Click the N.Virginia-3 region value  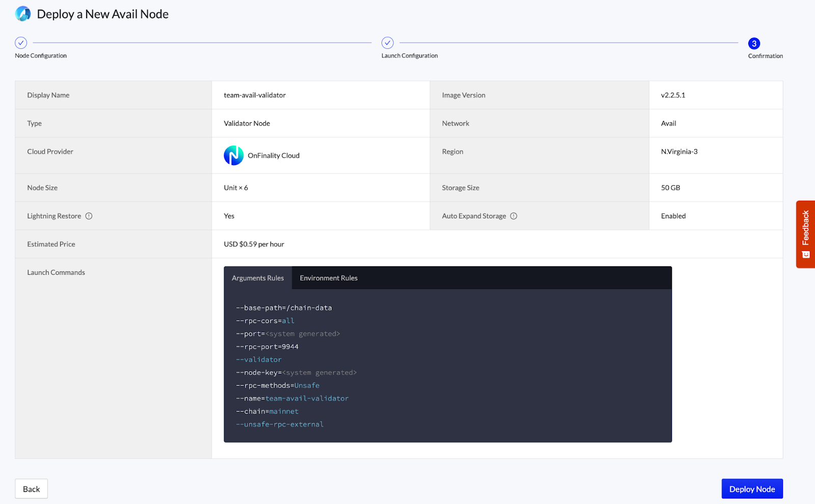click(679, 152)
